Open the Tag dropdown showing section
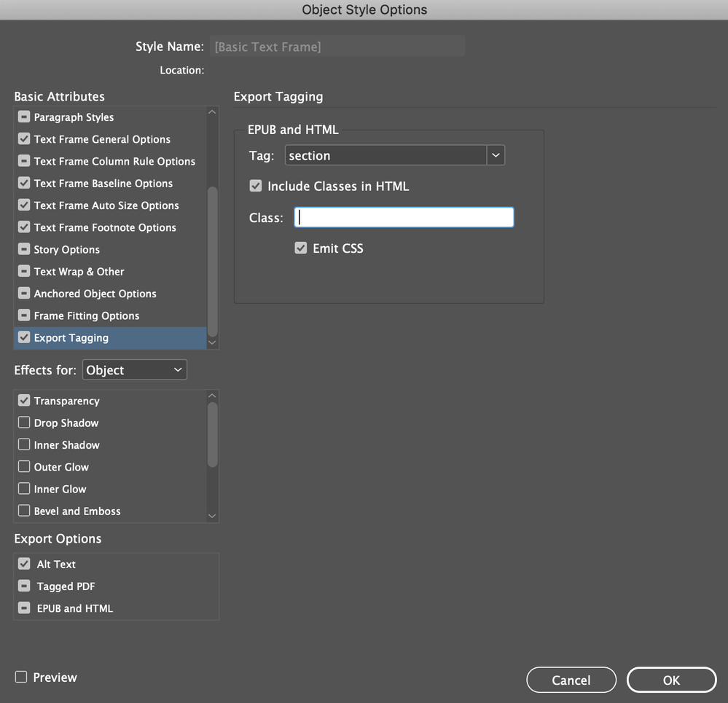728x703 pixels. [x=395, y=155]
